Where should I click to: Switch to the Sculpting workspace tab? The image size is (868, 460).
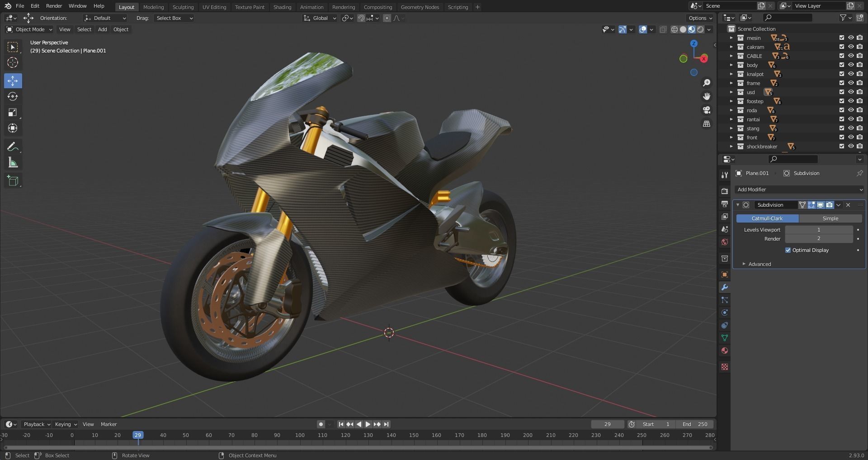click(x=183, y=7)
